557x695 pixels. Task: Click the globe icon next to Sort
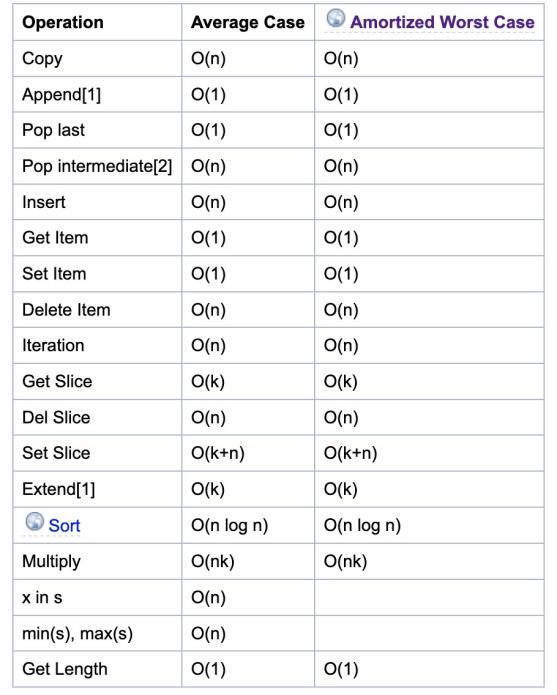(35, 521)
